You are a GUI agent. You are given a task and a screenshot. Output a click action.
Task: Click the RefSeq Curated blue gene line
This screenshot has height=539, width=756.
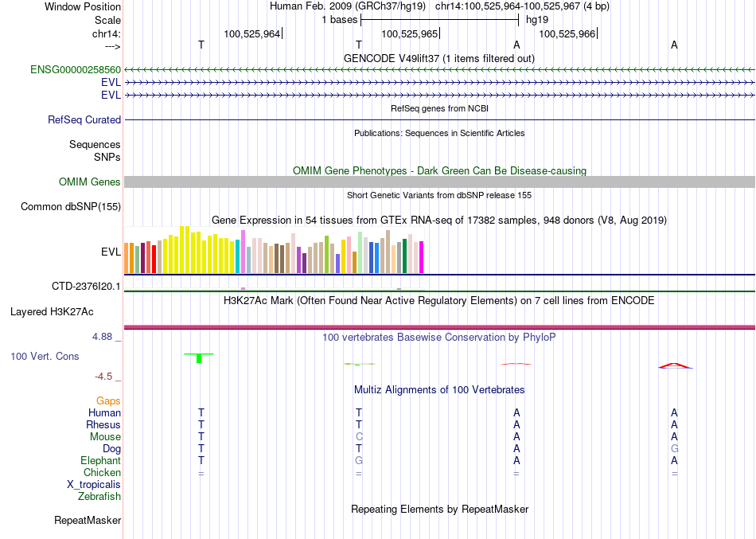point(439,119)
